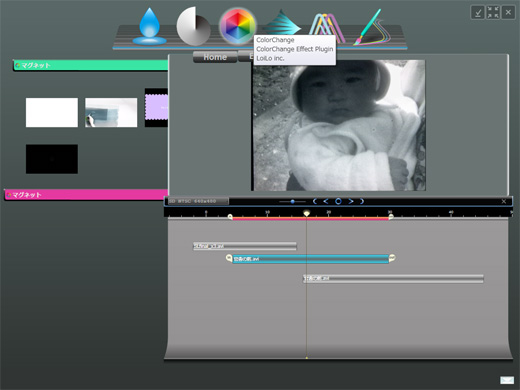Viewport: 520px width, 390px height.
Task: Click the playhead marker on the timeline ruler
Action: (306, 213)
